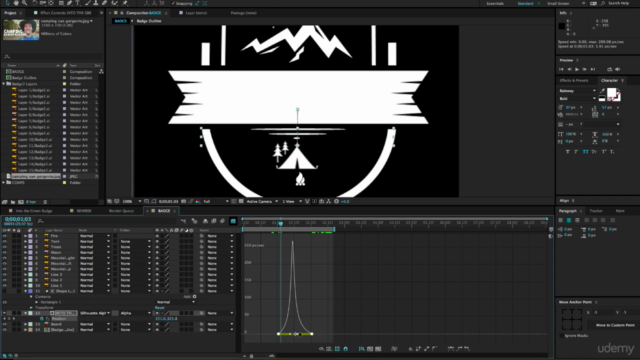Click Badge Outline breadcrumb in viewer
The image size is (640, 360).
point(149,21)
